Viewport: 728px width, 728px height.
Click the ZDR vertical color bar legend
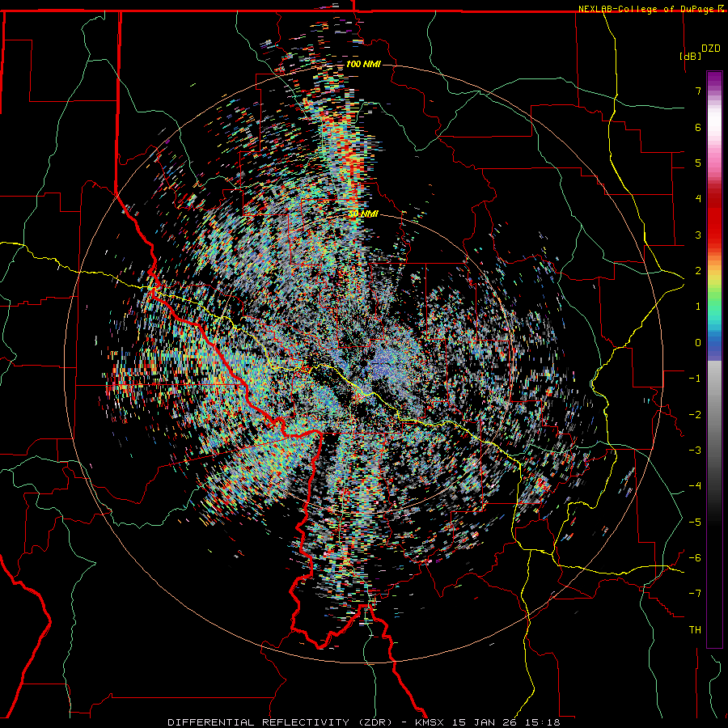(714, 359)
